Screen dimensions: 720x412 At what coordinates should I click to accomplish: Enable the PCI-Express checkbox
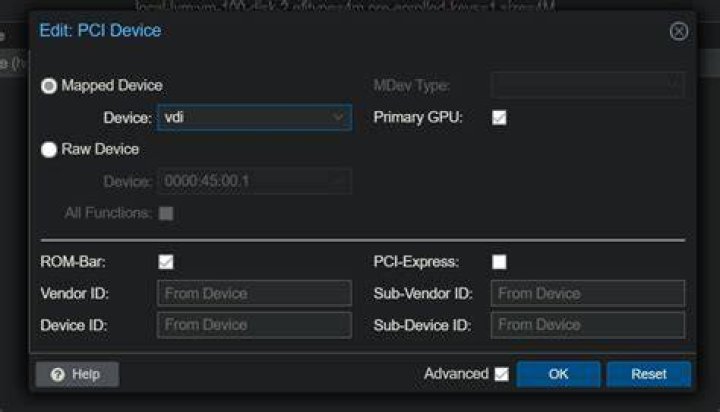[499, 262]
